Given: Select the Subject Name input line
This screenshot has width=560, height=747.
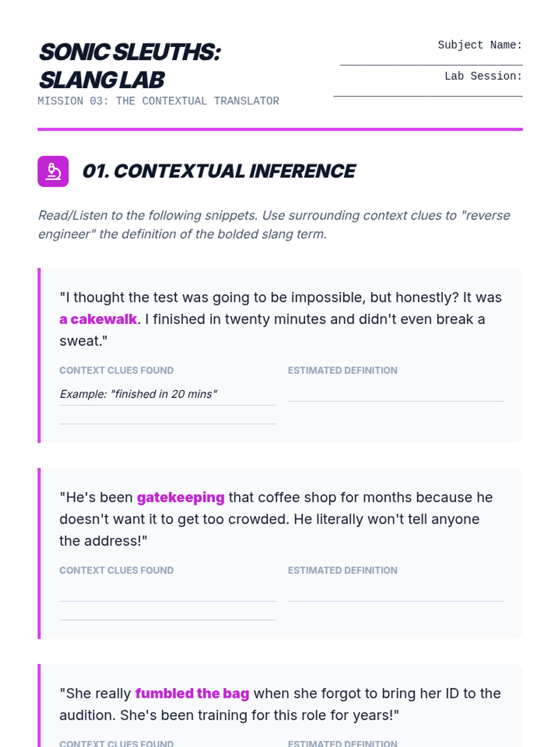Looking at the screenshot, I should tap(431, 60).
